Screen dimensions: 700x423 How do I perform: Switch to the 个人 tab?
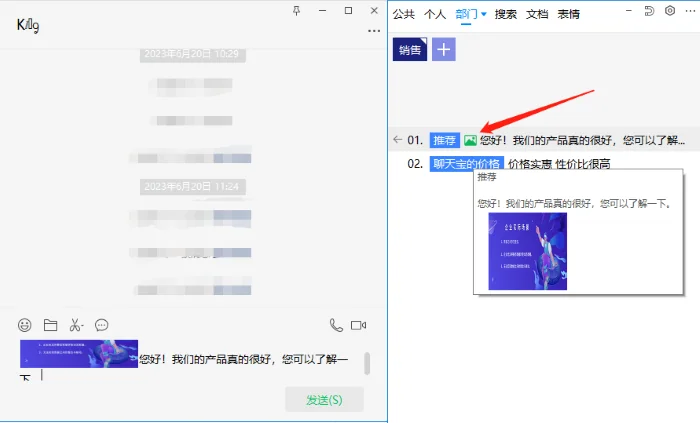coord(435,14)
